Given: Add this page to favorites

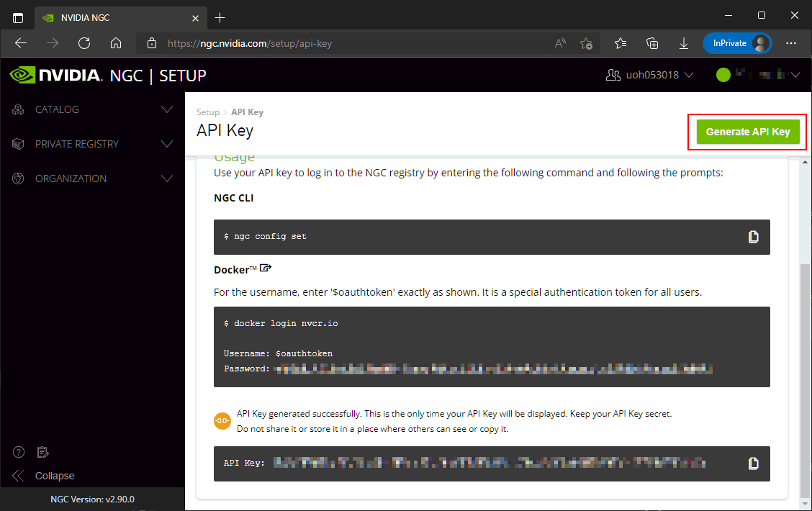Looking at the screenshot, I should tap(587, 43).
